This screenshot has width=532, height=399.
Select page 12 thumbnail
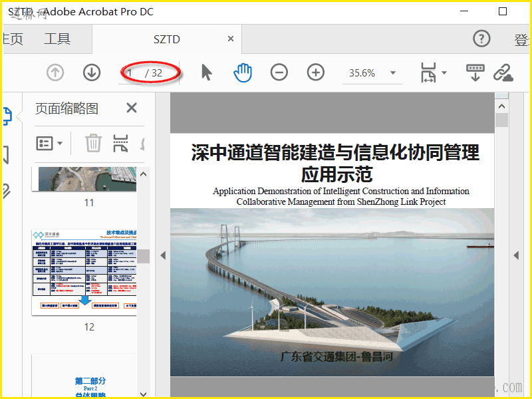pyautogui.click(x=84, y=273)
